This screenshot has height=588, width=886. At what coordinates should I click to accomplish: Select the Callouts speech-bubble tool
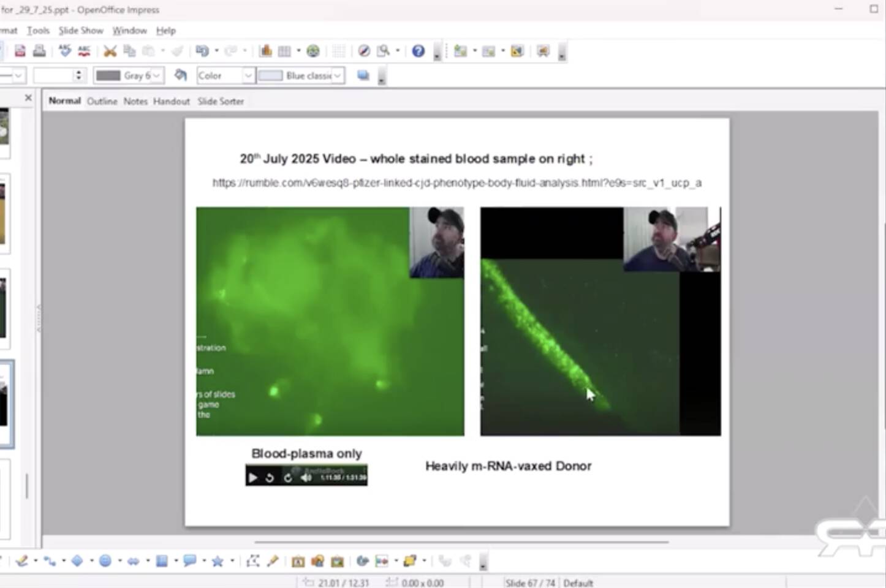190,560
